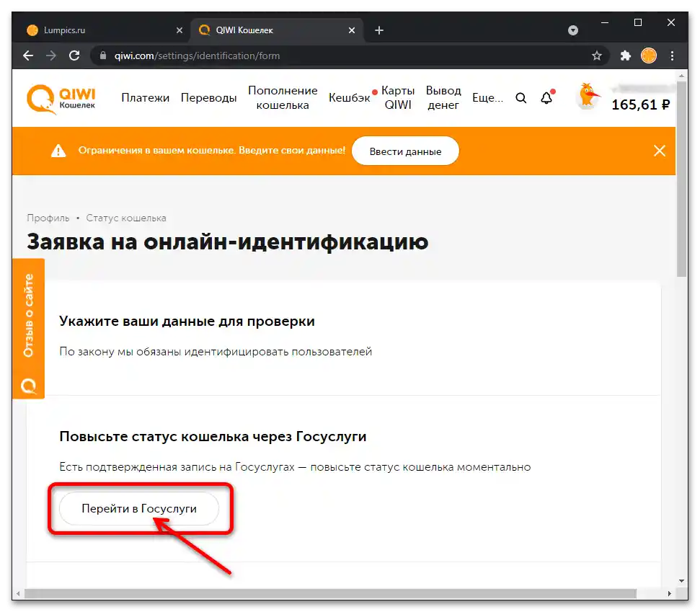Click the scroll left arrow

tap(18, 594)
